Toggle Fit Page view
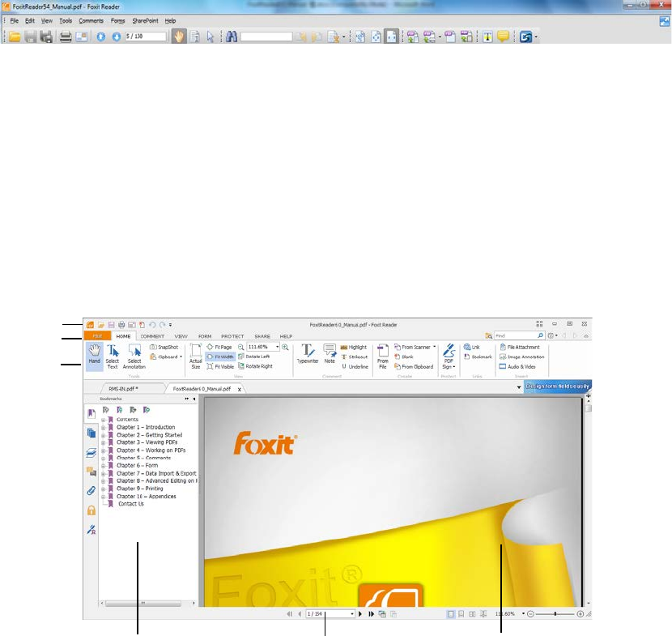 coord(219,347)
